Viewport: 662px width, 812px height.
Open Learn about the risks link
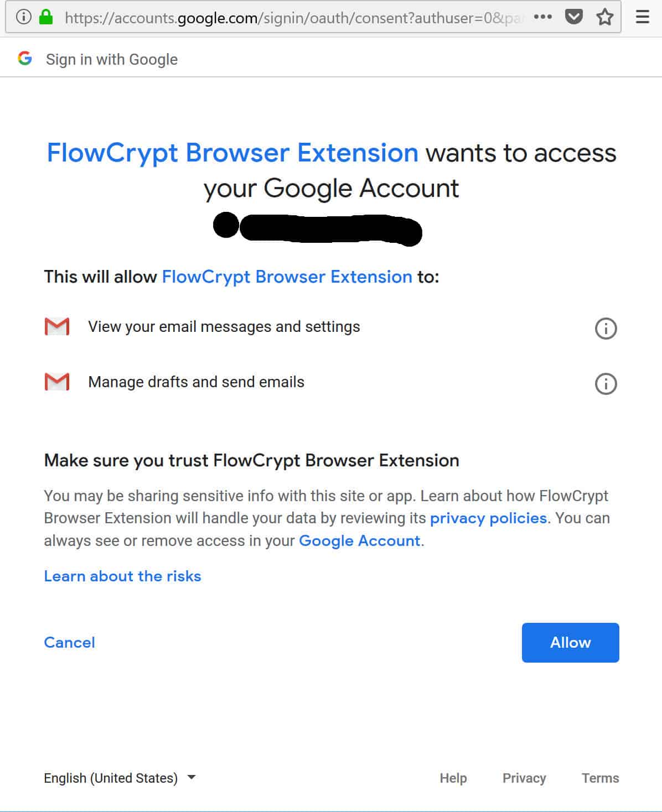coord(122,576)
